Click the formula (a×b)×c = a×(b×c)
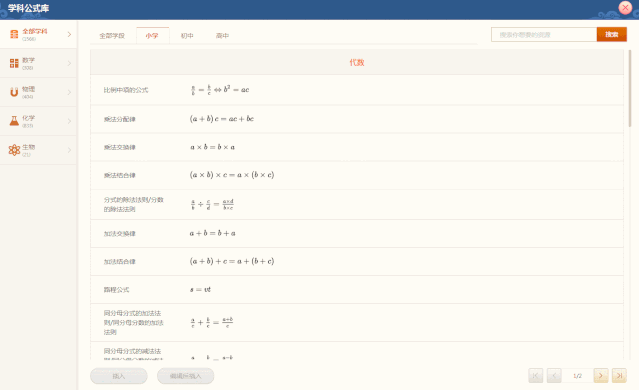Viewport: 639px width, 390px height. 232,175
